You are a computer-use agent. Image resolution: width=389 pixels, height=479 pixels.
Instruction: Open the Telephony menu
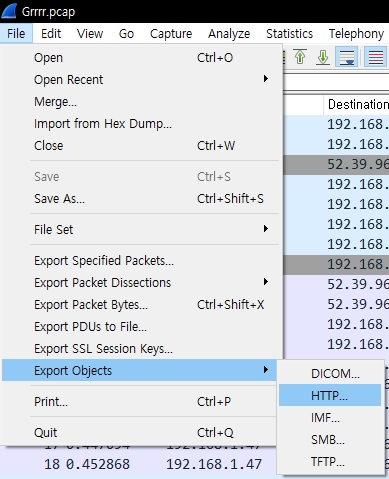356,34
